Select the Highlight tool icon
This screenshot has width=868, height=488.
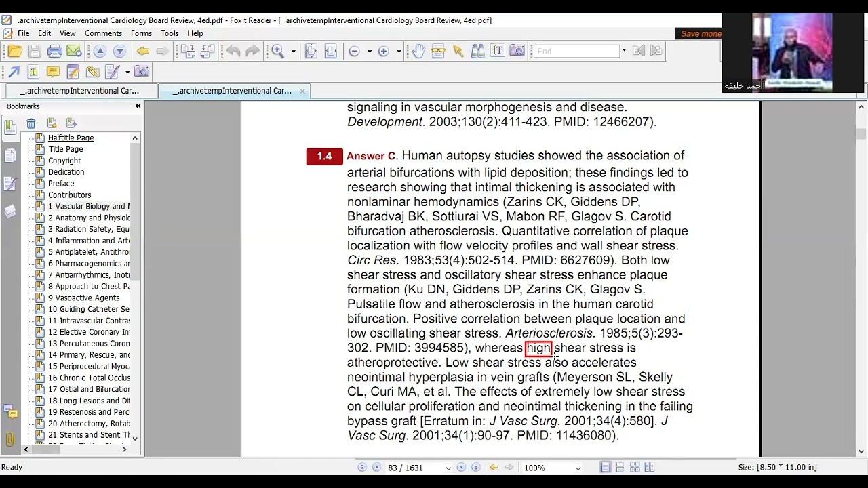(73, 72)
